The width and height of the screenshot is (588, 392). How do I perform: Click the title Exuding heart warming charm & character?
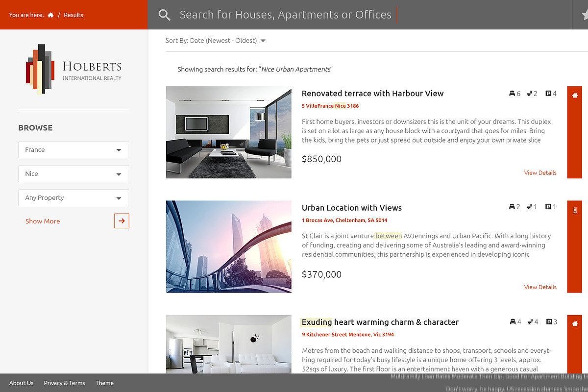(x=380, y=322)
